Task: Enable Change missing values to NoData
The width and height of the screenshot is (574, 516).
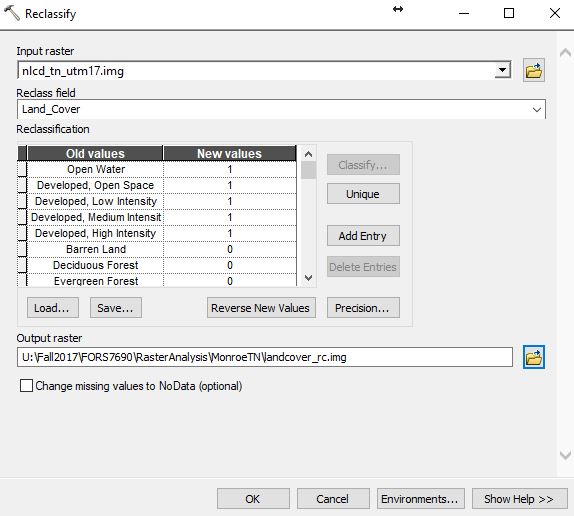Action: tap(26, 386)
